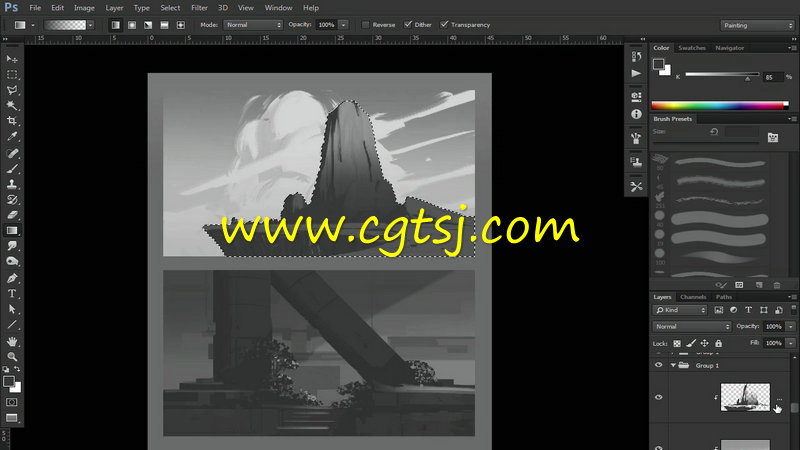800x450 pixels.
Task: Hide the island clipped layer
Action: (659, 397)
